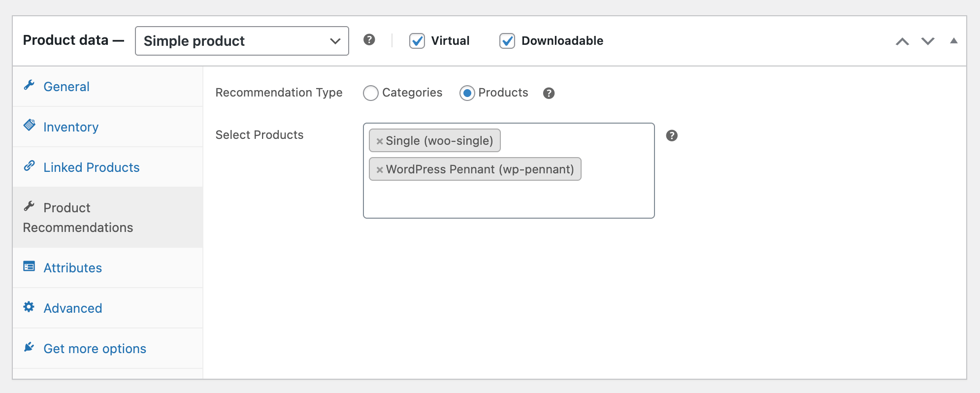Click the help icon beside product type dropdown
This screenshot has width=980, height=393.
click(x=369, y=40)
